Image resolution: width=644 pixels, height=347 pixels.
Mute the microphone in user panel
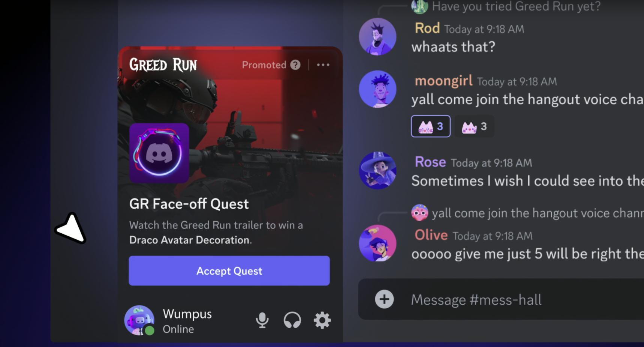coord(262,320)
